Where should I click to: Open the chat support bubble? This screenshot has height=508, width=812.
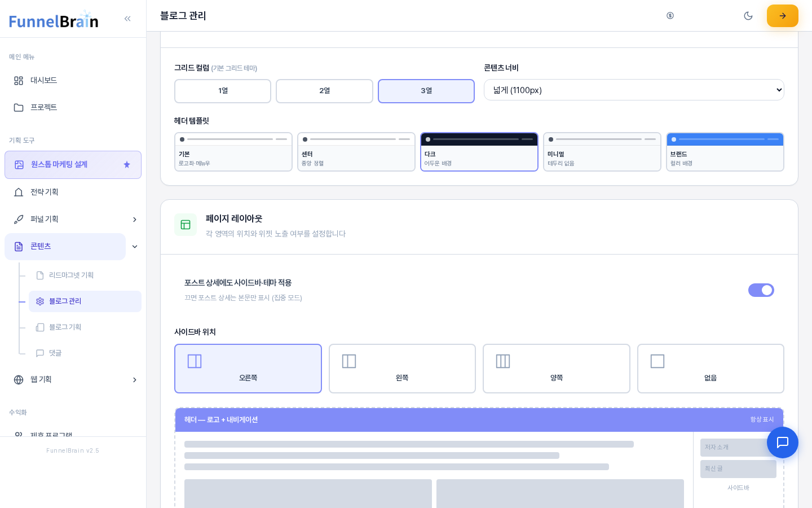click(783, 443)
